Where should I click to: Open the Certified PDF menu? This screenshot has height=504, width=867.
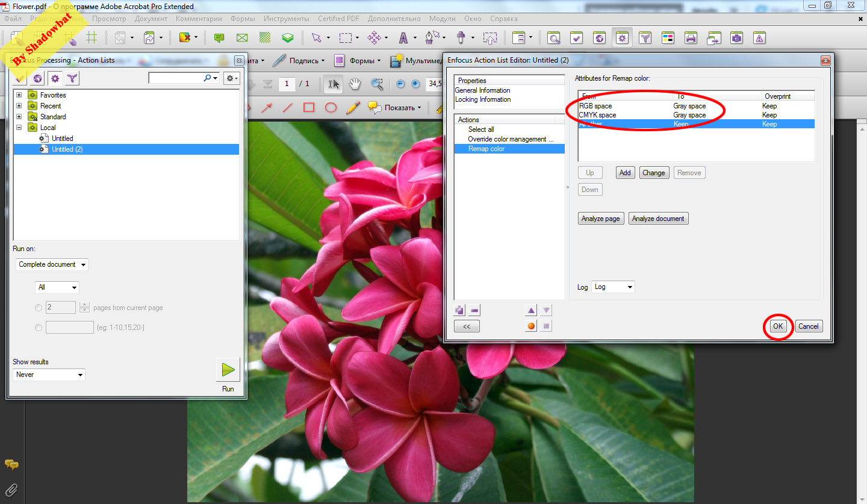338,19
